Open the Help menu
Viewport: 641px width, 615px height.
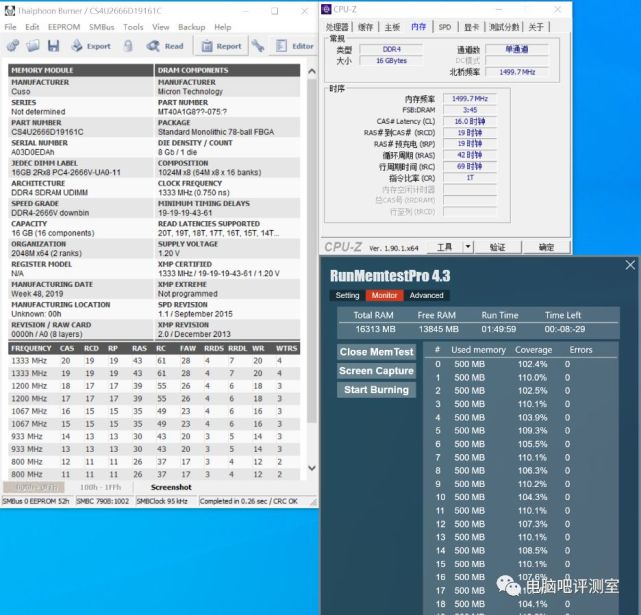222,27
